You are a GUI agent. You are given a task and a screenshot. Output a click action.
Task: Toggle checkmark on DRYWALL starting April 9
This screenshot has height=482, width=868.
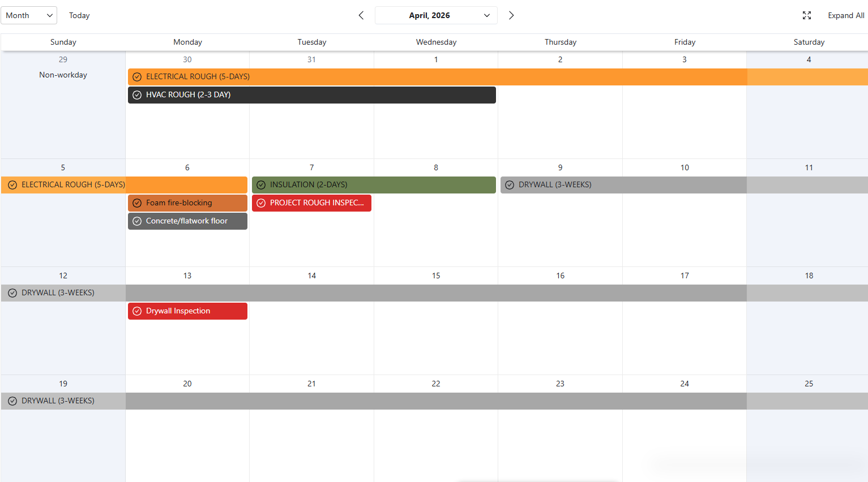coord(510,185)
